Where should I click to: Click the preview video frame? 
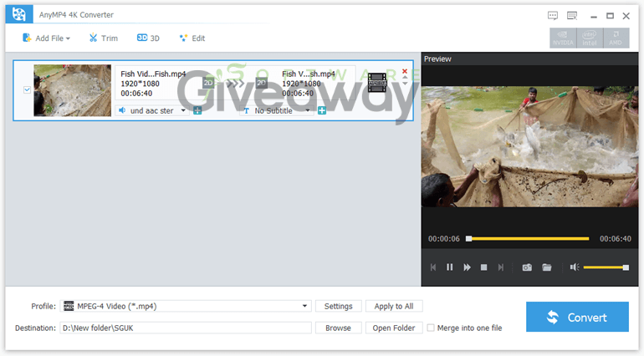click(529, 146)
